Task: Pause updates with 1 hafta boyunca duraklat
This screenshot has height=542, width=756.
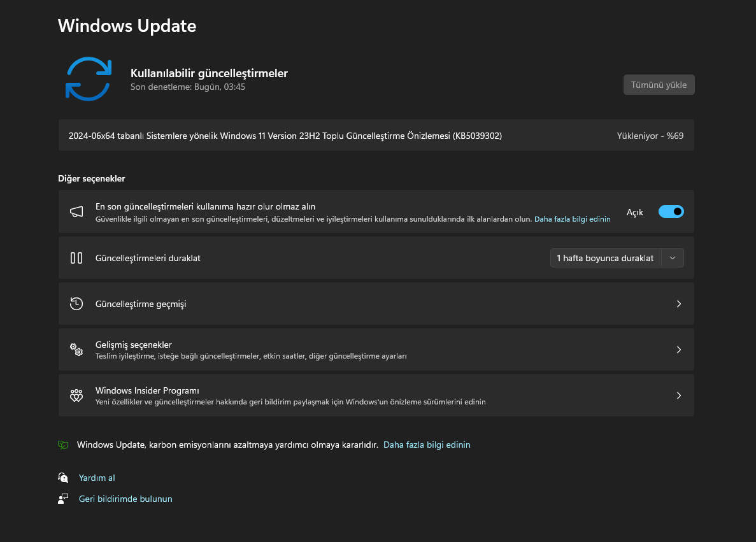Action: pyautogui.click(x=606, y=258)
